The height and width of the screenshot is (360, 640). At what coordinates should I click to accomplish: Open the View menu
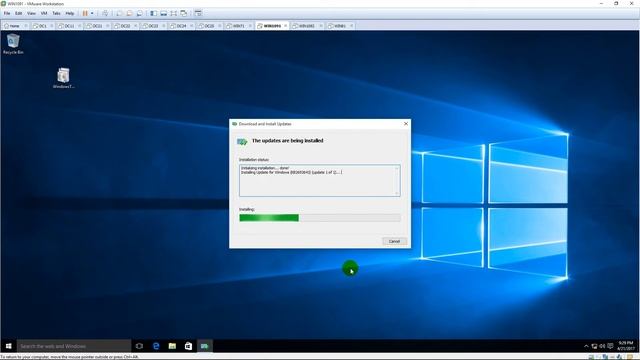click(x=31, y=13)
